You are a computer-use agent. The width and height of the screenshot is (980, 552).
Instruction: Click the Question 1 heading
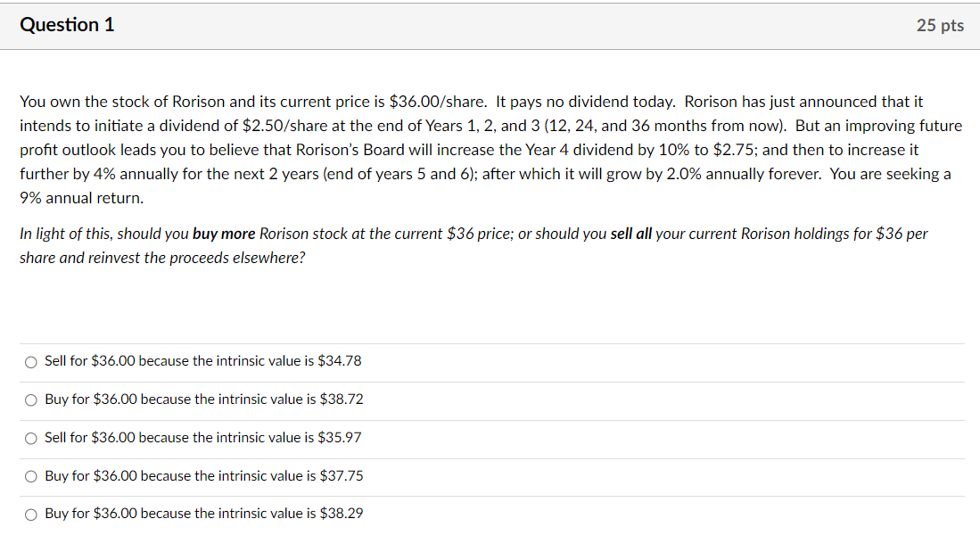pos(67,25)
